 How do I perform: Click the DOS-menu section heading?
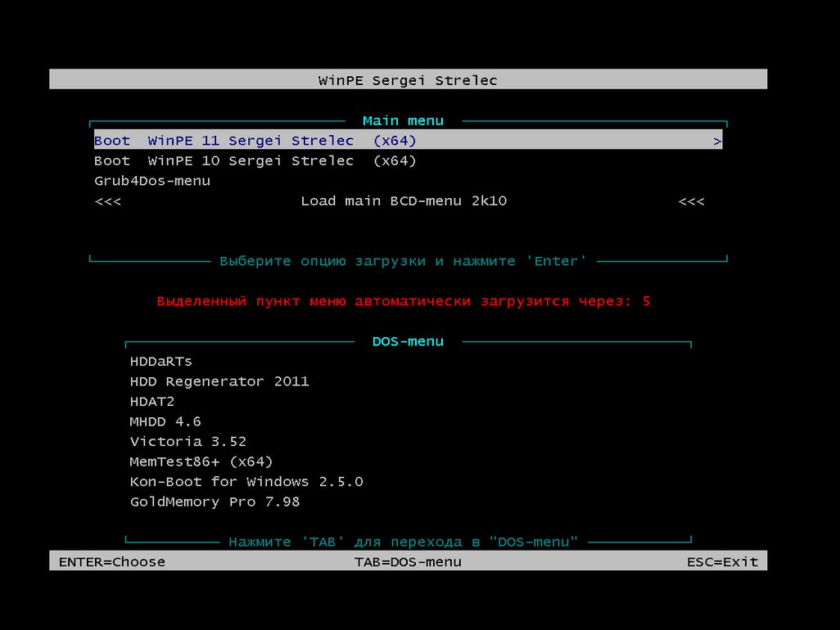pos(408,341)
